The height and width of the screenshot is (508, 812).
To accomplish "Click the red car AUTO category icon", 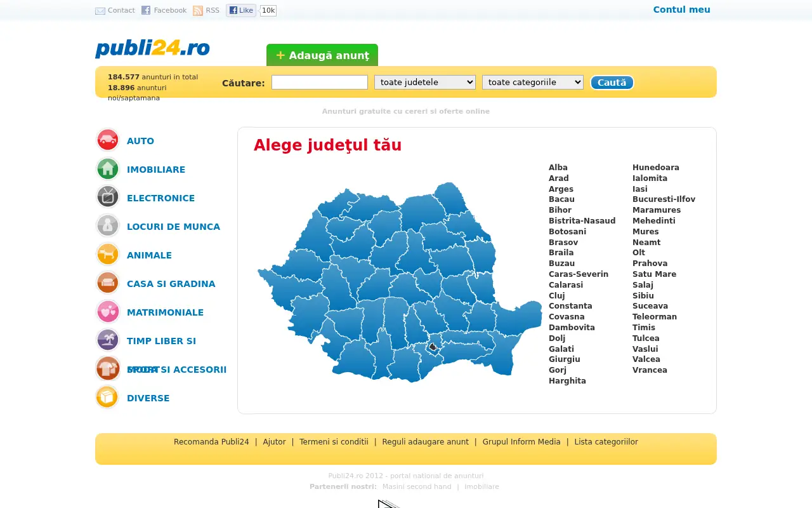I will pos(108,140).
